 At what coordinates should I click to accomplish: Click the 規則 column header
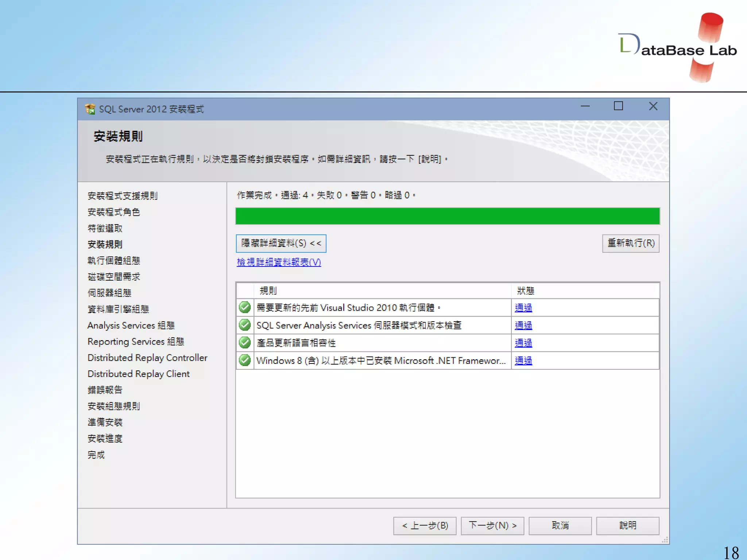click(382, 291)
